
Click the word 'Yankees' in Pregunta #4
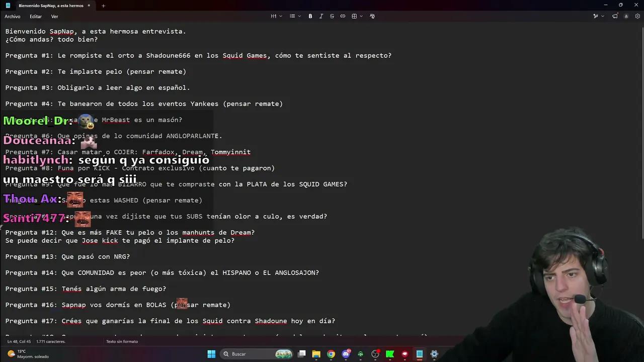pyautogui.click(x=204, y=104)
